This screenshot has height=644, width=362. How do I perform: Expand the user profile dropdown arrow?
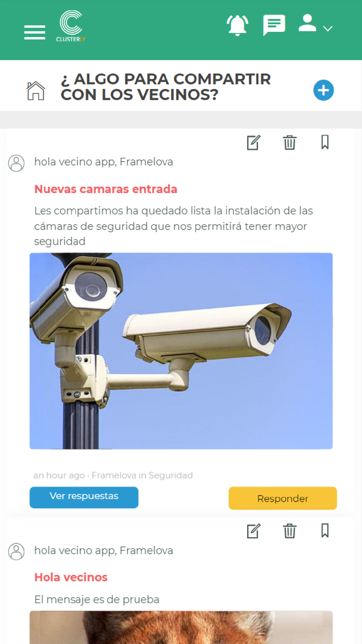328,29
